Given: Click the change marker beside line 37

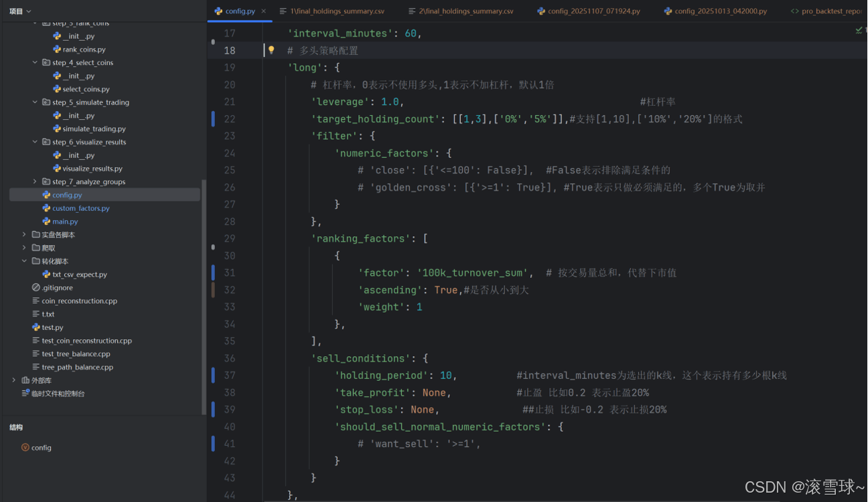Looking at the screenshot, I should [x=214, y=375].
